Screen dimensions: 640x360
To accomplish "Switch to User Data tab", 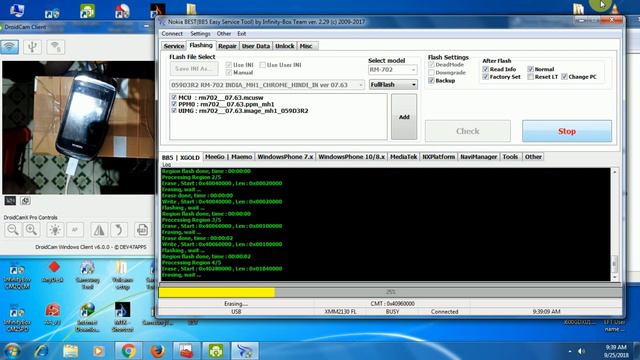I will click(x=256, y=46).
